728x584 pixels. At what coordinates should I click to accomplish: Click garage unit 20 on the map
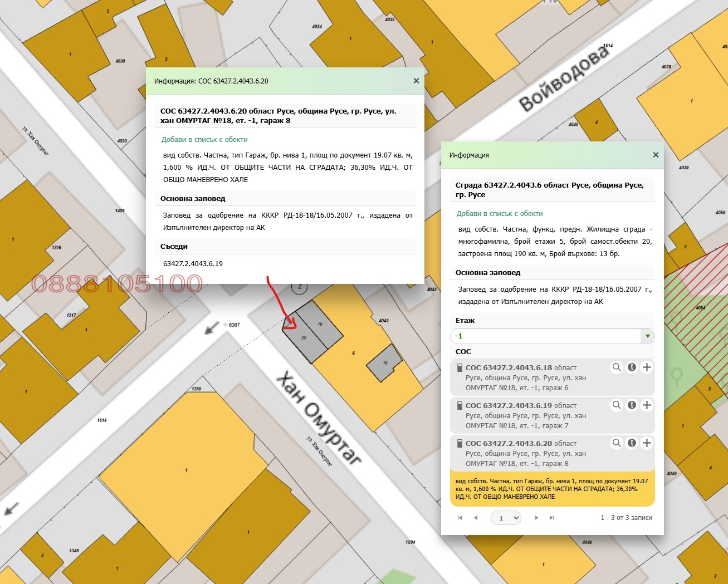point(303,338)
